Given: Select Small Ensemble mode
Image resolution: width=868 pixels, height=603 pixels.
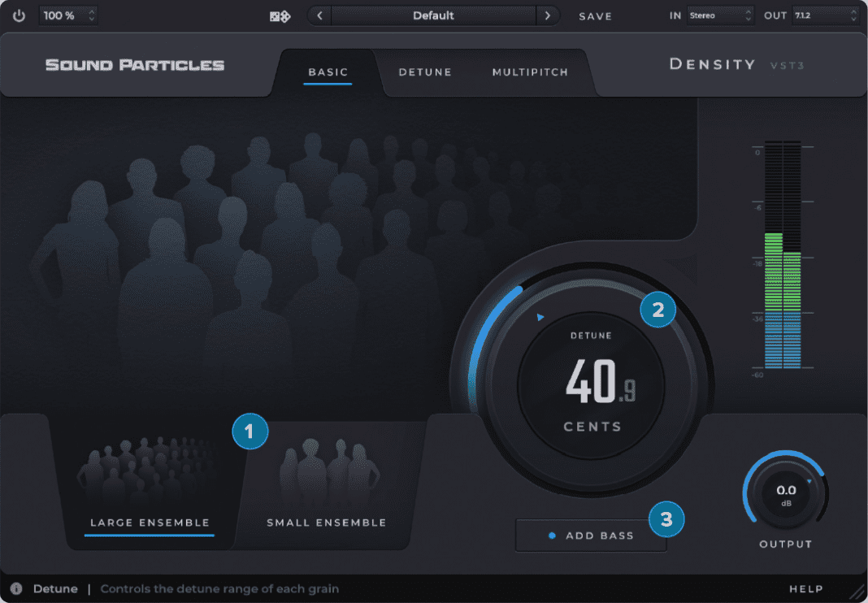Looking at the screenshot, I should coord(327,523).
